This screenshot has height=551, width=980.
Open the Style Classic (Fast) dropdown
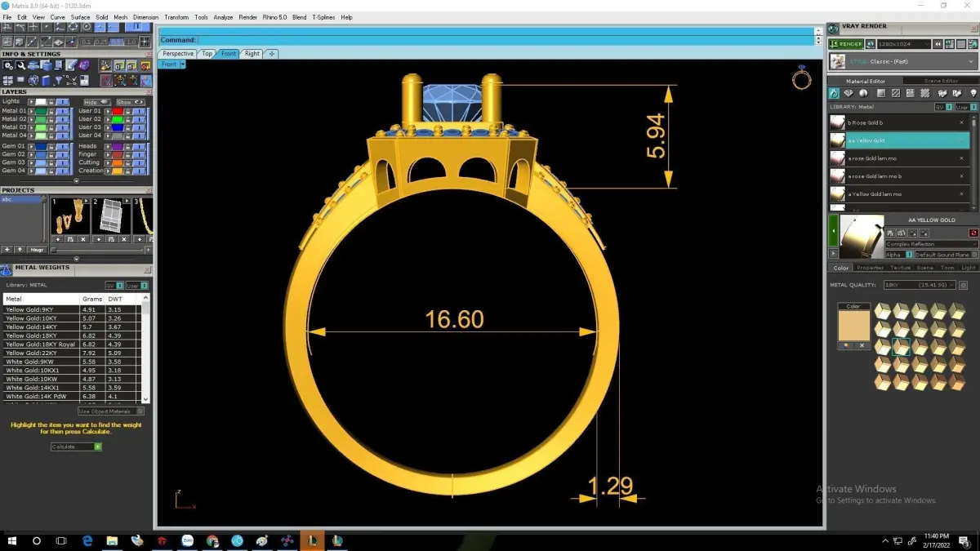point(903,61)
